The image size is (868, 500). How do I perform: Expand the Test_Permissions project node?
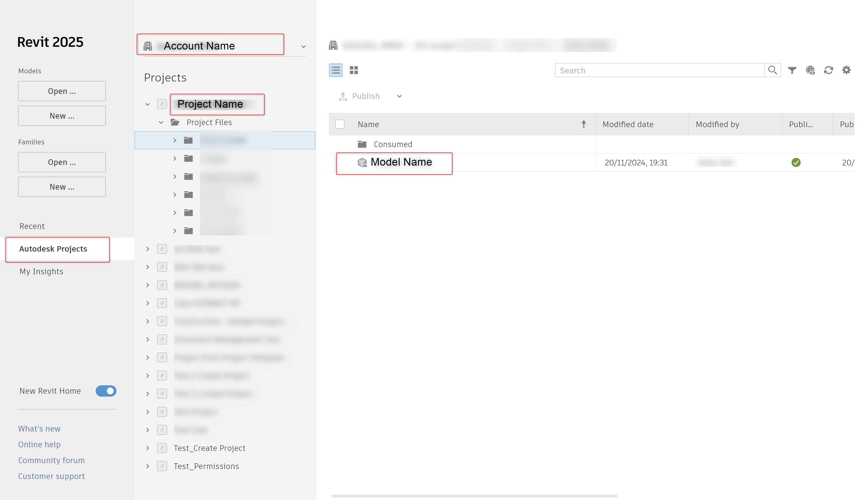click(147, 466)
